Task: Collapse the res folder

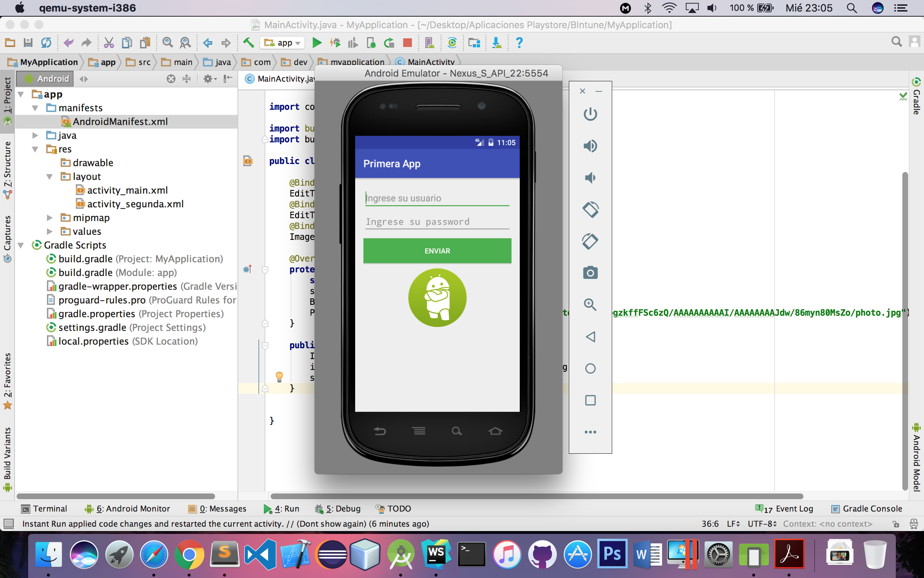Action: click(35, 149)
